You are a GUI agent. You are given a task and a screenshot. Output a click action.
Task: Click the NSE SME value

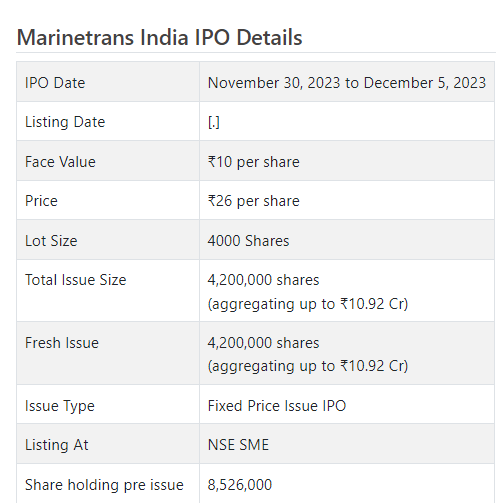click(238, 445)
